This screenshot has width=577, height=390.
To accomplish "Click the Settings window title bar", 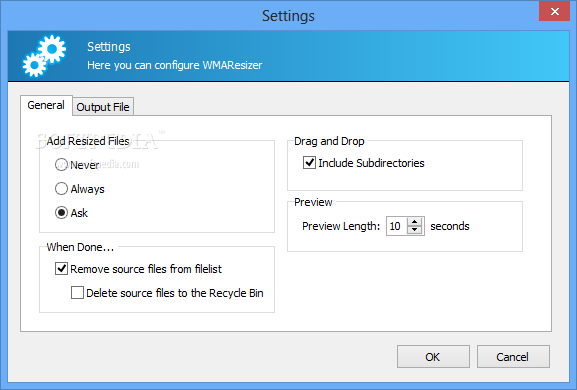I will pyautogui.click(x=288, y=15).
